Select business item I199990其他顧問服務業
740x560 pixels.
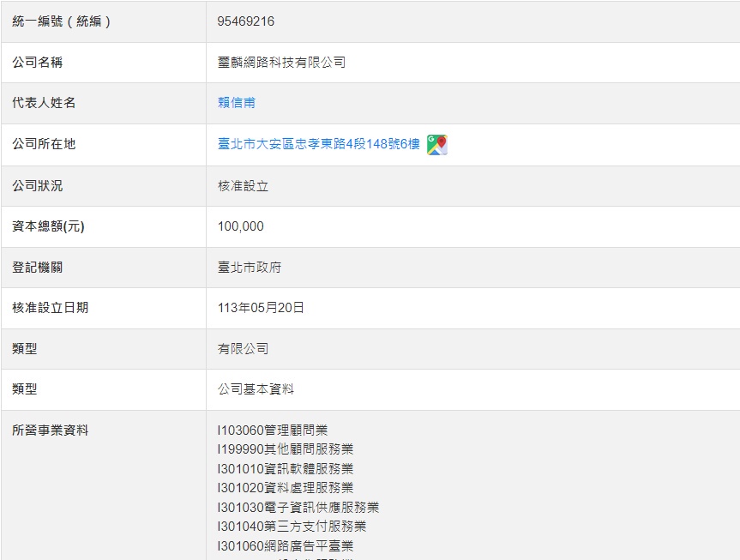(x=286, y=449)
